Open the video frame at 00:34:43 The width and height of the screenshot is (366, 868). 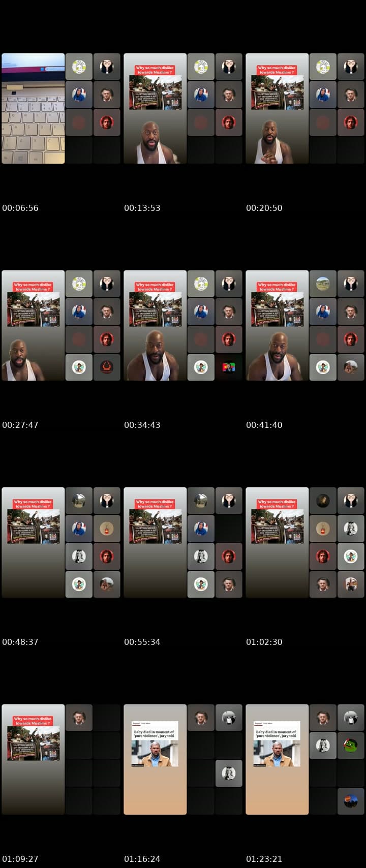coord(183,325)
